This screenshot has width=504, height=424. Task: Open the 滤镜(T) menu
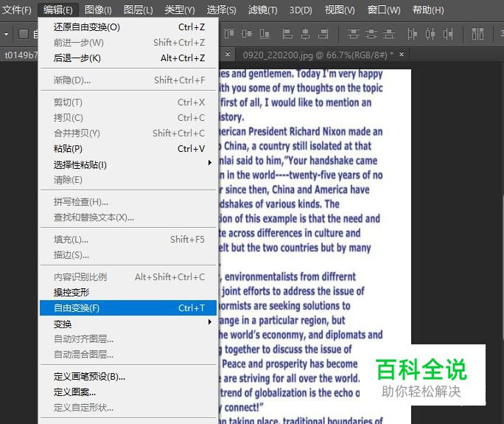pyautogui.click(x=262, y=10)
